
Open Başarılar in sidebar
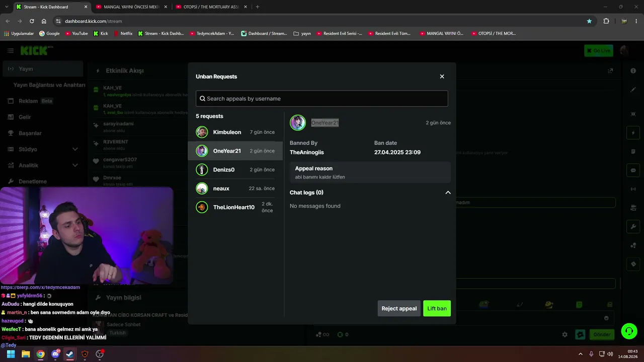click(x=43, y=133)
